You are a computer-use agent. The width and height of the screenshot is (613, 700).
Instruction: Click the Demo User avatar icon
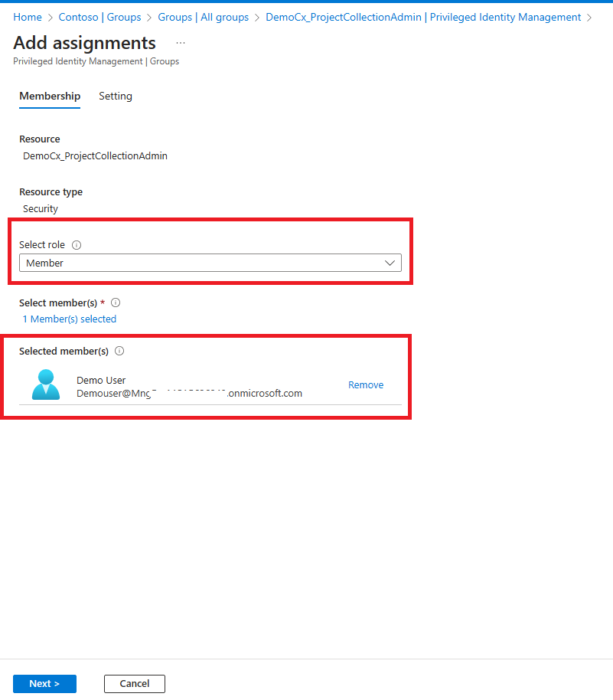click(x=46, y=384)
